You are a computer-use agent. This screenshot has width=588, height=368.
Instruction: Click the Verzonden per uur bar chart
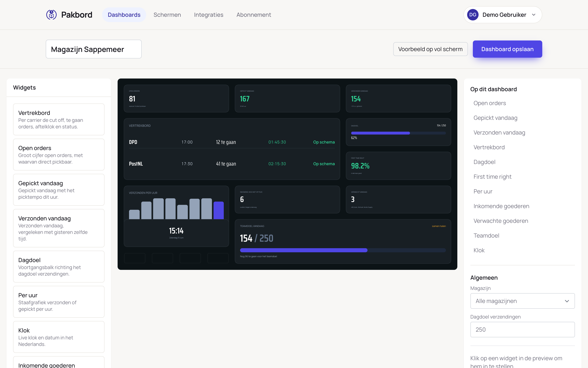point(176,209)
